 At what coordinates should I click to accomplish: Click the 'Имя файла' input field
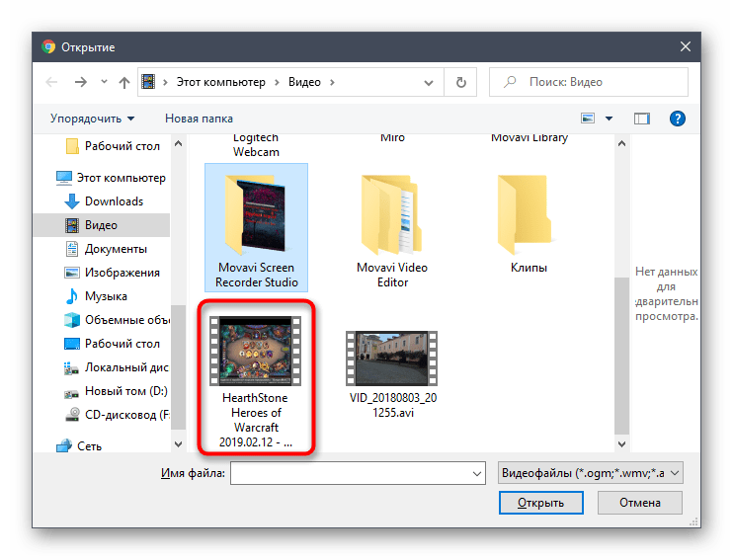(x=358, y=473)
